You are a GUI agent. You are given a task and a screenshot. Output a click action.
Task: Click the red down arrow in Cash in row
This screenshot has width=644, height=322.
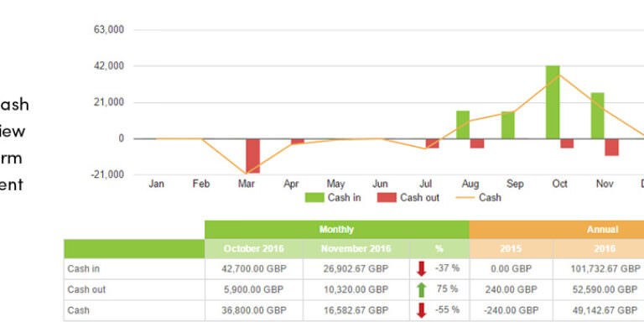click(422, 269)
